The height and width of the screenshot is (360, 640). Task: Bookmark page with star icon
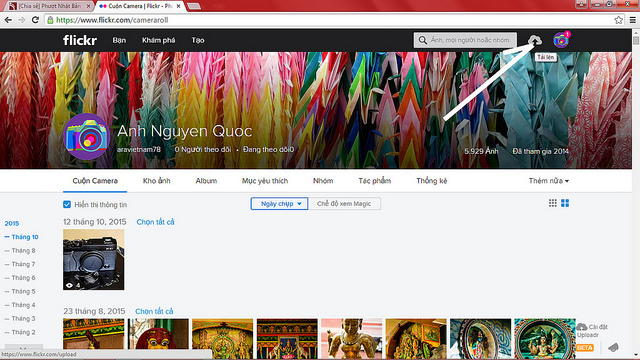[618, 20]
